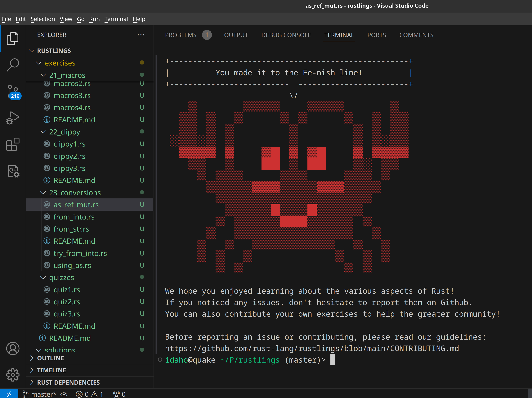This screenshot has height=398, width=532.
Task: Switch to the COMMENTS tab
Action: click(416, 35)
